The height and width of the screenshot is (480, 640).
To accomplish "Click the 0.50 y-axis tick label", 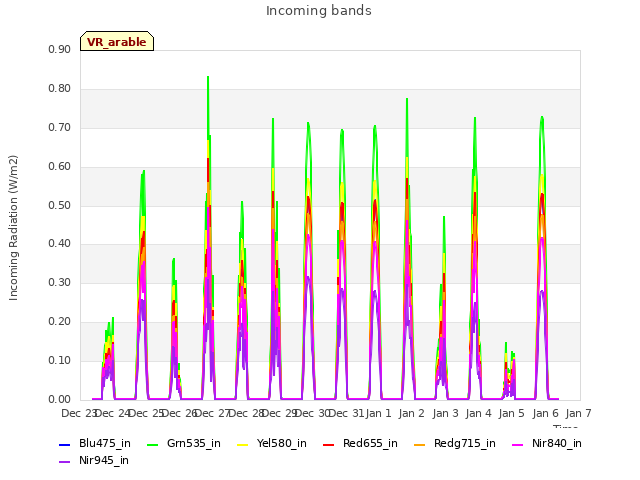I will click(x=60, y=205).
